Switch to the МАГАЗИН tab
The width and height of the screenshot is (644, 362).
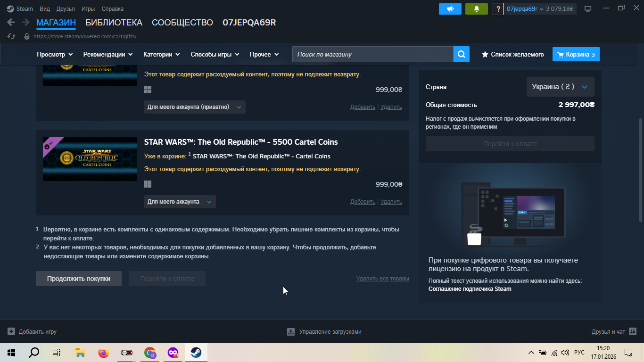[x=56, y=23]
